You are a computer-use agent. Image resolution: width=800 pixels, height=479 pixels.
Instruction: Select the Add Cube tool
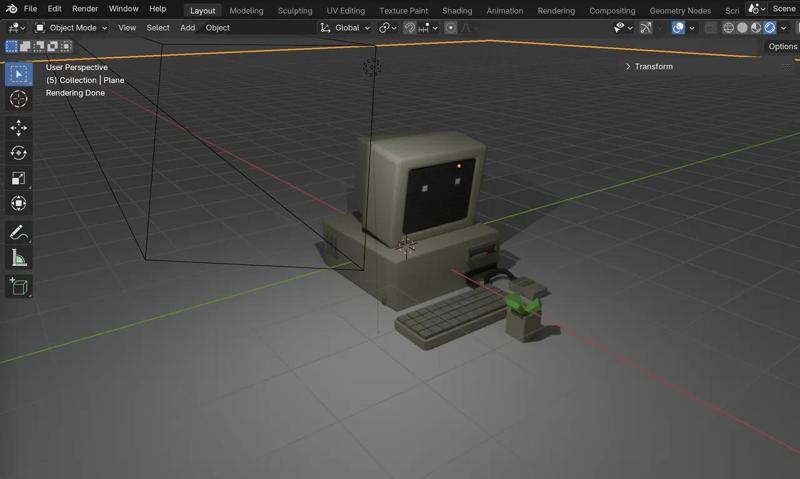click(x=19, y=287)
